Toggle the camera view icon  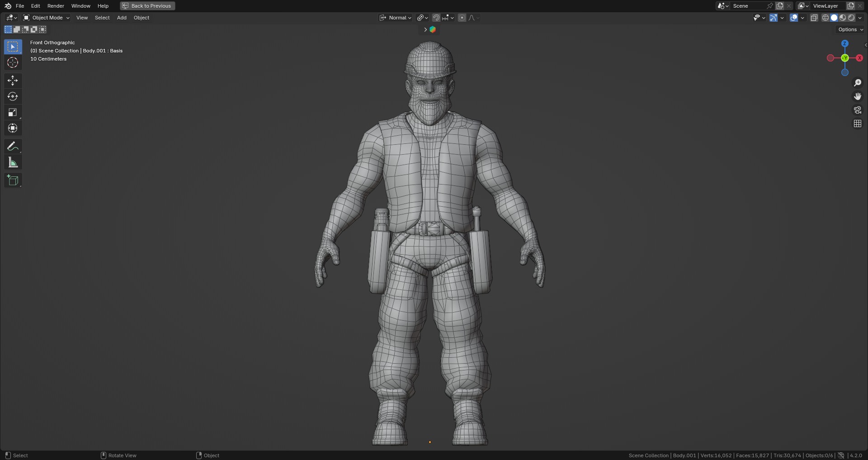[857, 110]
